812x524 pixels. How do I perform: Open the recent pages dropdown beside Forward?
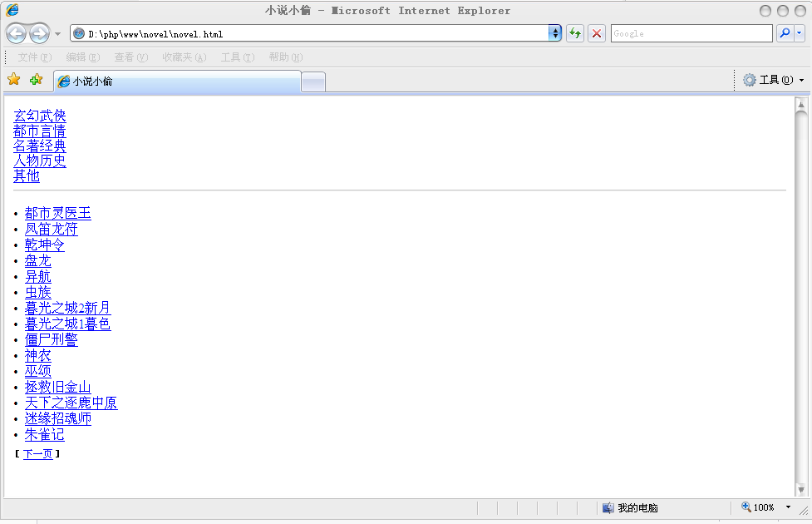point(57,34)
